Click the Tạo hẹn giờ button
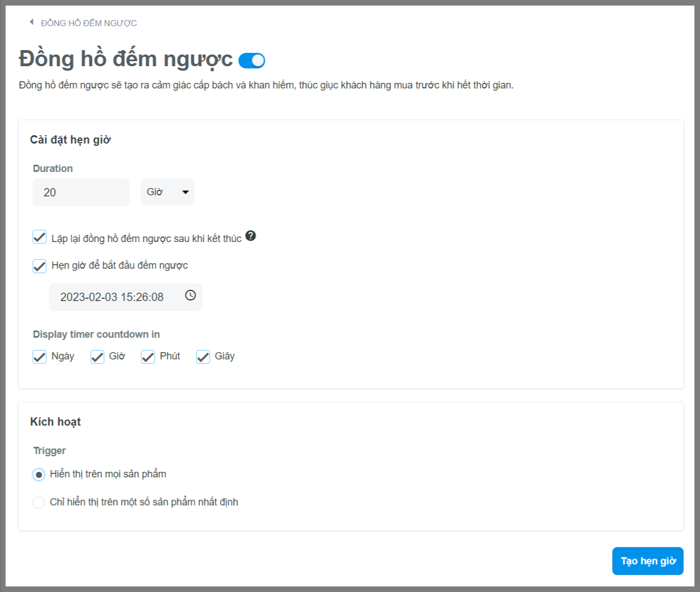This screenshot has width=700, height=592. (648, 561)
